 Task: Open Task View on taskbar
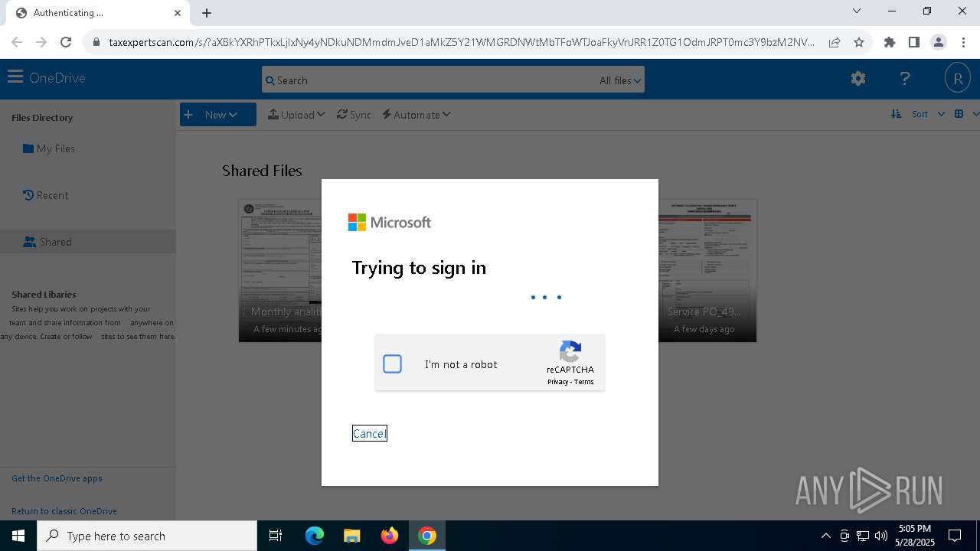[x=276, y=536]
